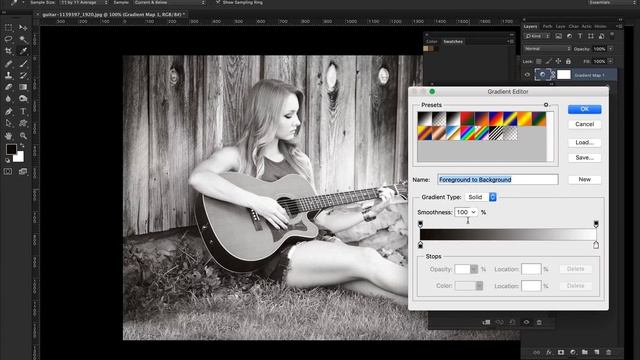This screenshot has height=360, width=640.
Task: Toggle lock layer position
Action: pyautogui.click(x=558, y=61)
